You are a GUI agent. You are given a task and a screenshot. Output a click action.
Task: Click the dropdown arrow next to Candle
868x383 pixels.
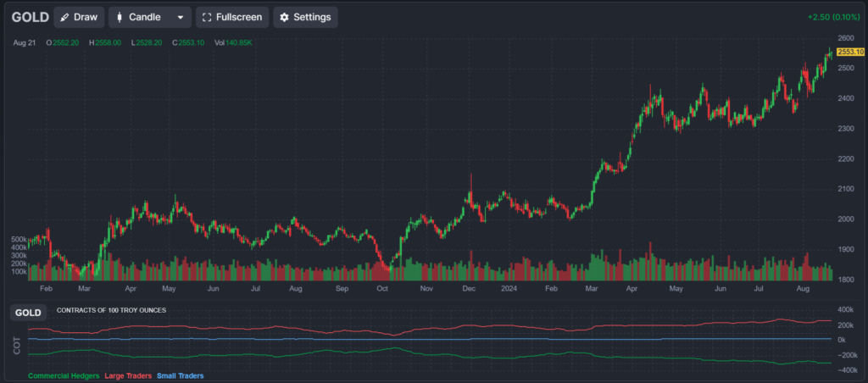[x=180, y=17]
